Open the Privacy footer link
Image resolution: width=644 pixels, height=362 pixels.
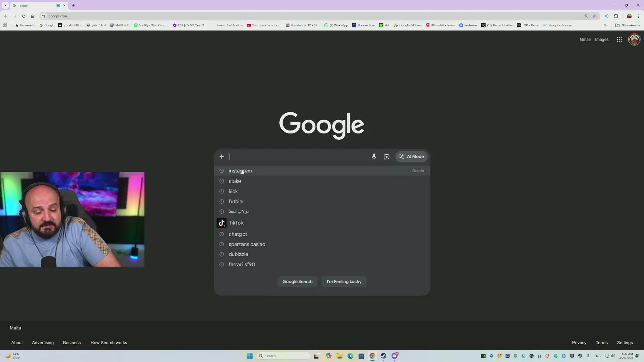pos(579,343)
